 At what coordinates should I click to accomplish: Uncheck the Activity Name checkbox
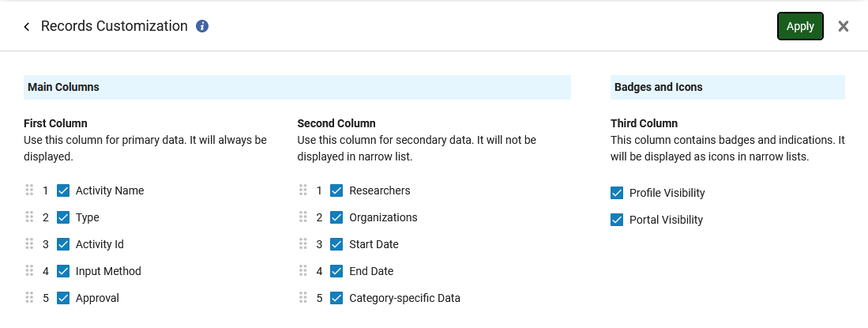[63, 190]
